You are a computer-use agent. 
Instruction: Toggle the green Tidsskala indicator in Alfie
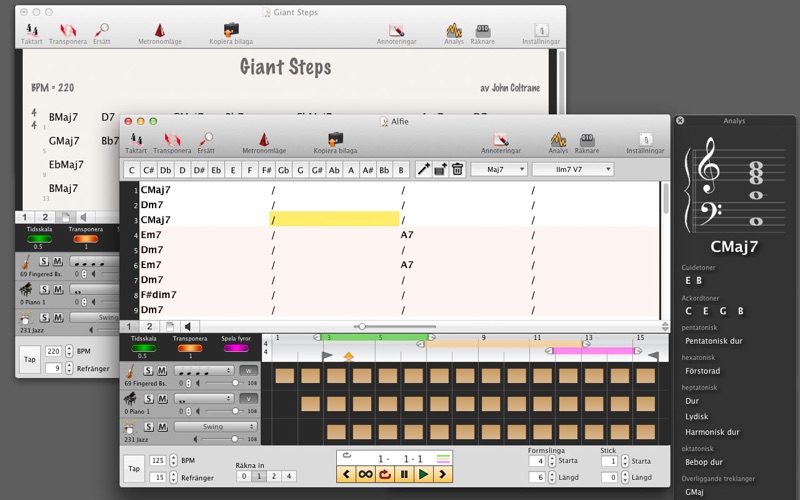click(143, 348)
